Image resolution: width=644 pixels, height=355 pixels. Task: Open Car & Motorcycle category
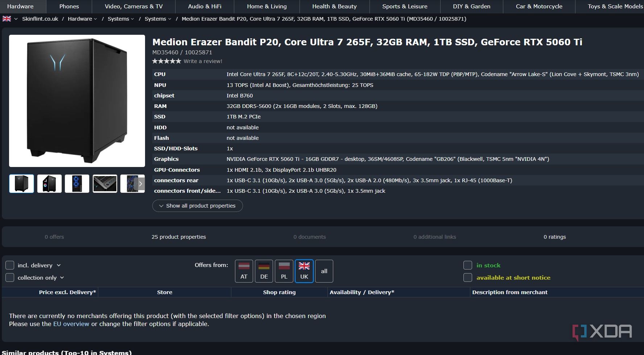coord(539,7)
